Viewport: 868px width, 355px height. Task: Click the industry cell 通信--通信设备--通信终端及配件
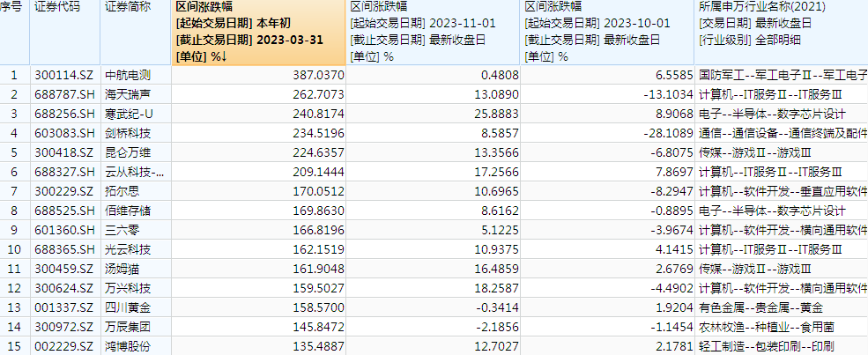(783, 133)
